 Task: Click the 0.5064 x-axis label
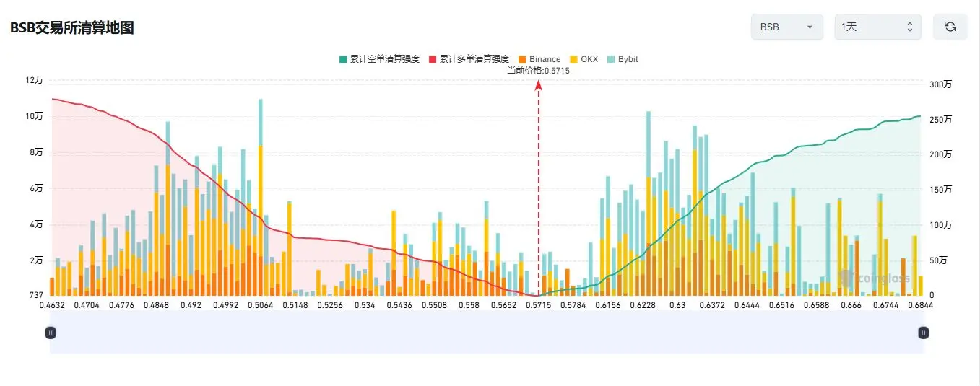(259, 306)
